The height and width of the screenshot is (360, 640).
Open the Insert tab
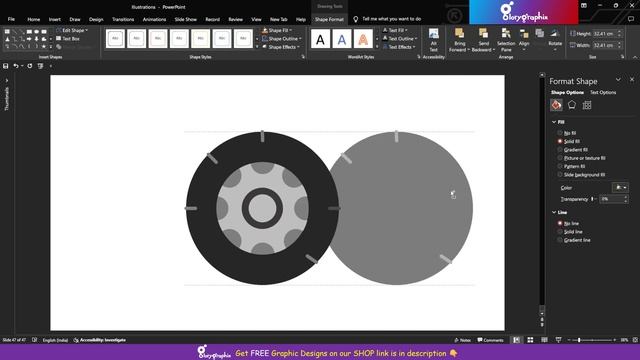[55, 19]
